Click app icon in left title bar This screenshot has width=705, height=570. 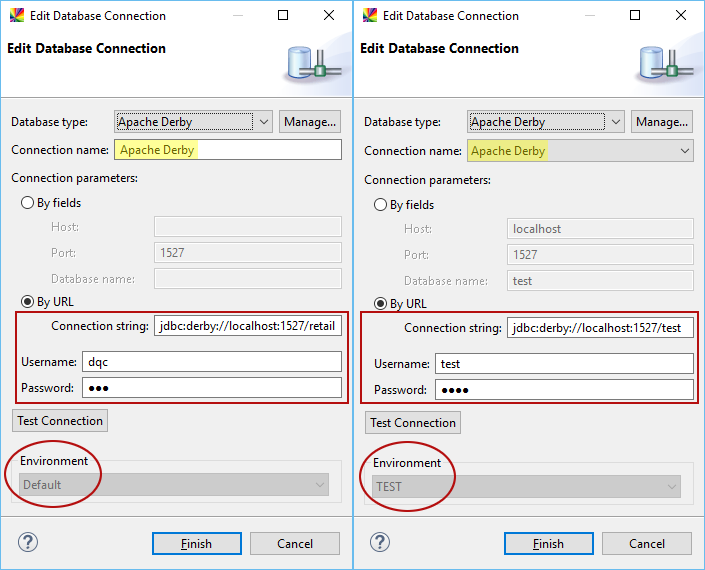coord(17,16)
